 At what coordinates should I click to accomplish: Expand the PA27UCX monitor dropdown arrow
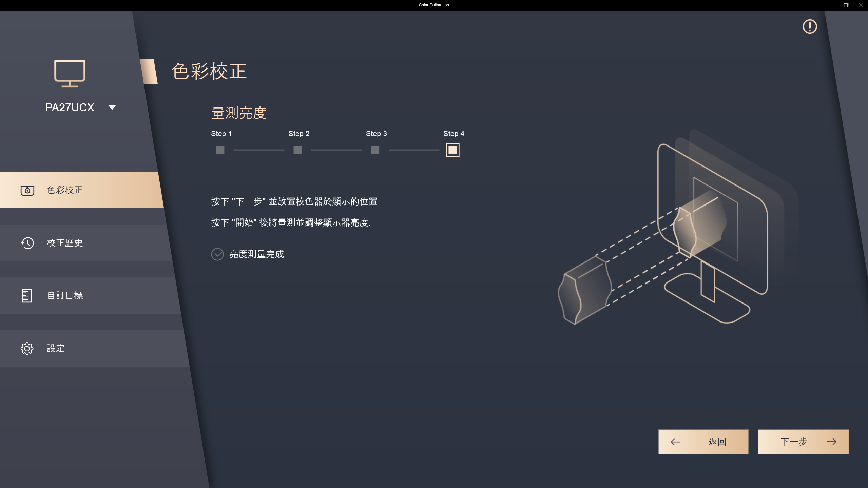point(112,108)
